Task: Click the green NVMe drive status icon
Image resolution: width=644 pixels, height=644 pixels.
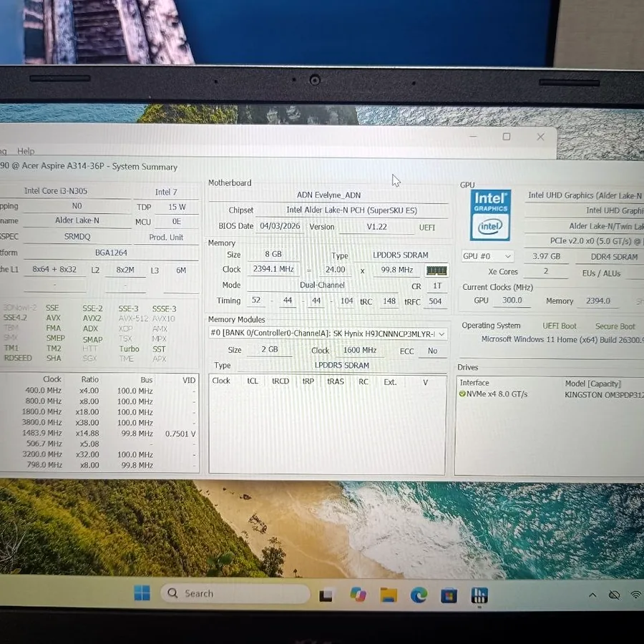Action: tap(462, 394)
